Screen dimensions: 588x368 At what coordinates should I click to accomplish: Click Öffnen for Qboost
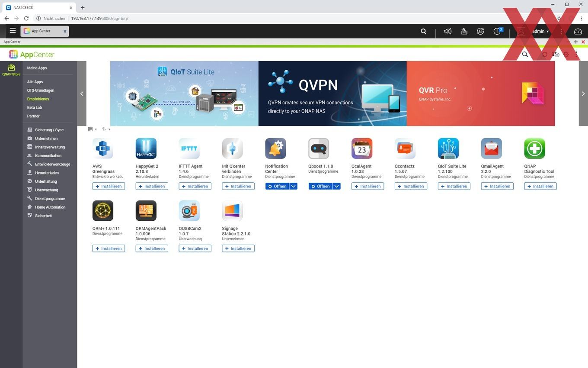pyautogui.click(x=320, y=186)
